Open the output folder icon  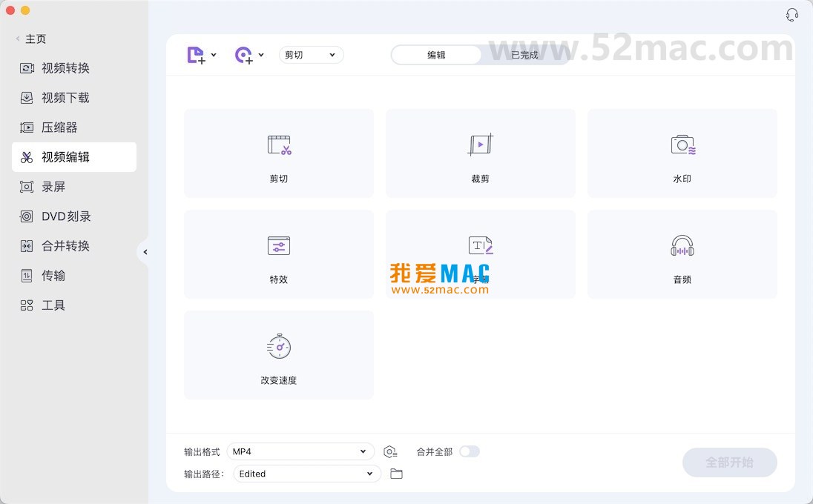(396, 474)
